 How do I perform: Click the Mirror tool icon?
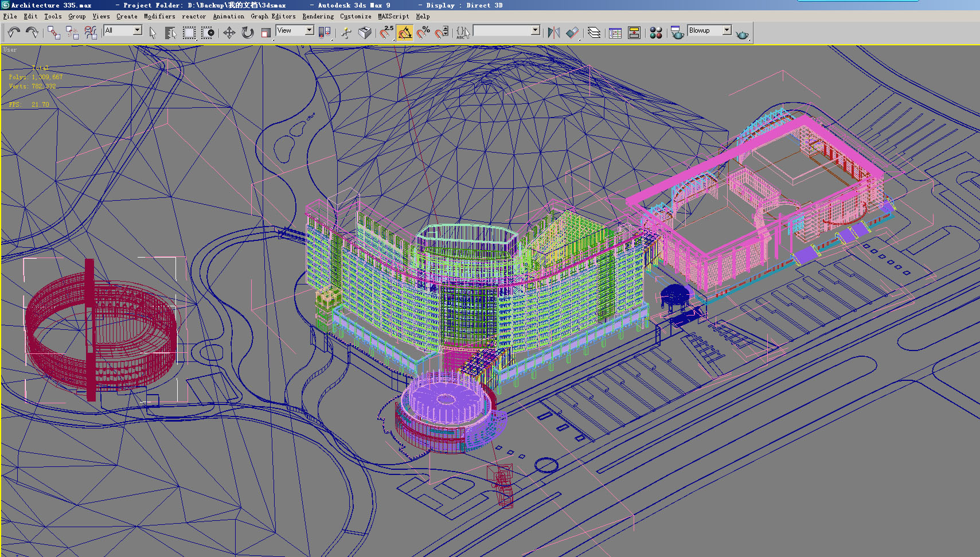[553, 33]
